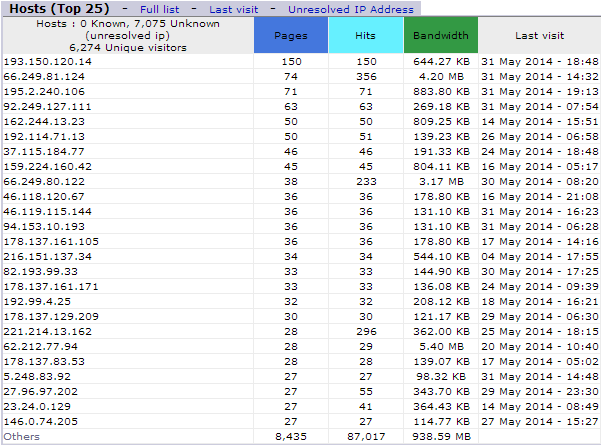
Task: Click the blue Pages column header
Action: [291, 35]
